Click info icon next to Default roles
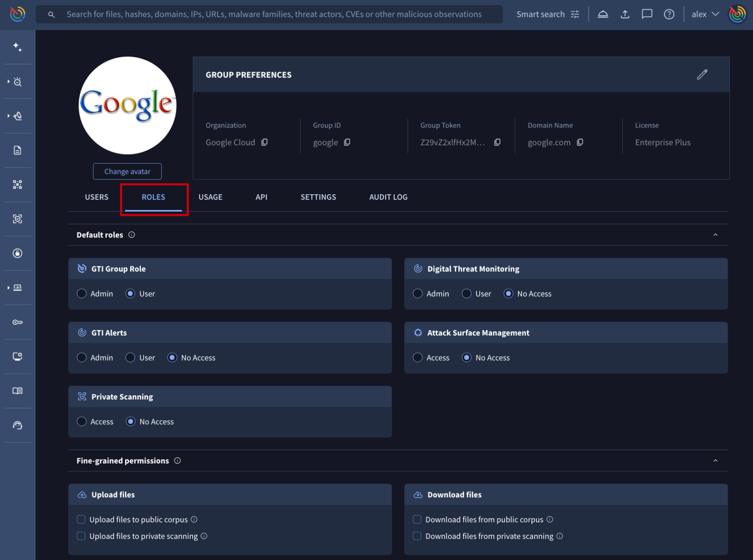Image resolution: width=753 pixels, height=560 pixels. [132, 235]
